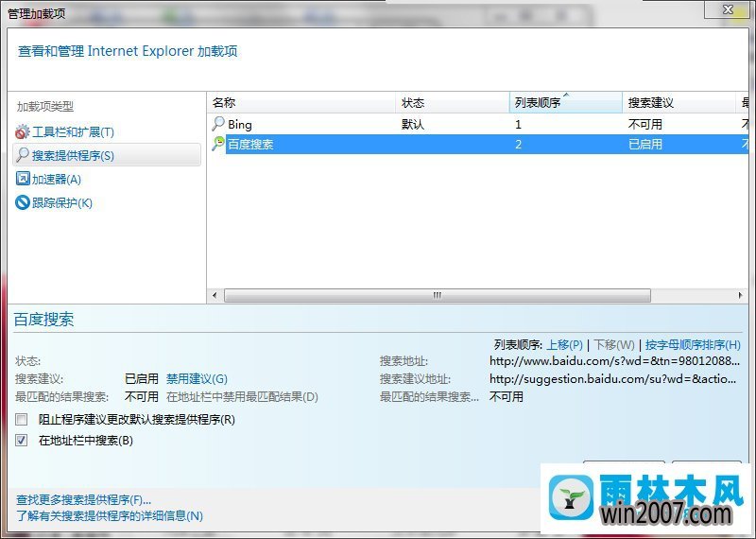756x539 pixels.
Task: Click the horizontal scrollbar thumb in list
Action: coord(438,295)
